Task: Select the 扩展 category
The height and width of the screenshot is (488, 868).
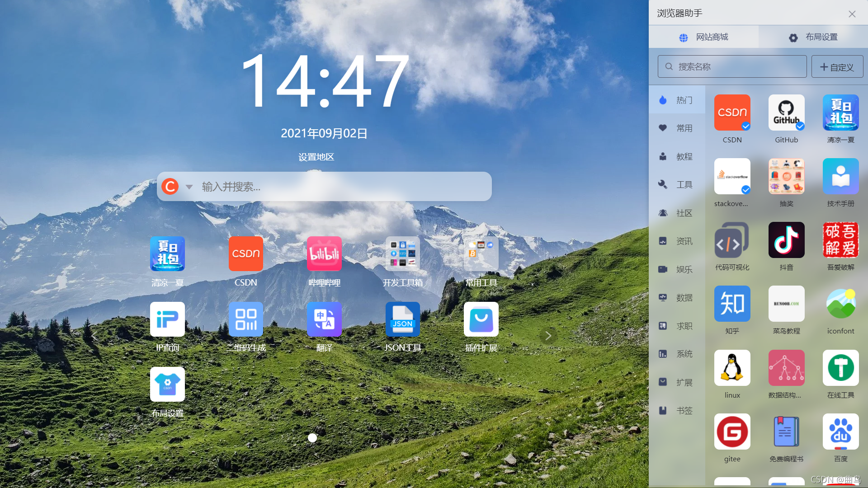Action: tap(677, 382)
